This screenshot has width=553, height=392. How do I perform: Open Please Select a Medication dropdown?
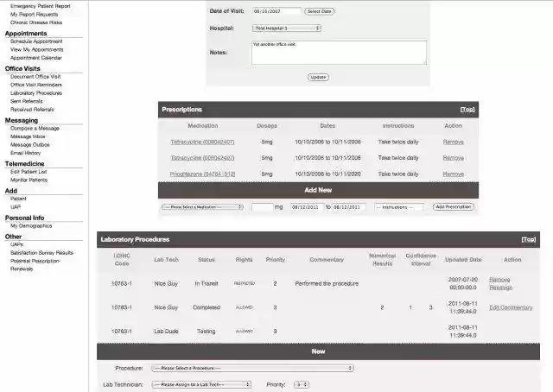[x=202, y=207]
